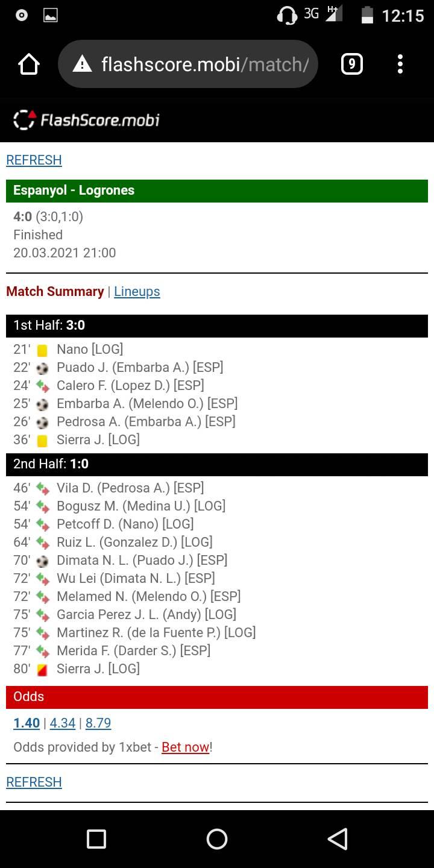The height and width of the screenshot is (868, 434).
Task: Tap the yellow card icon for Nano
Action: pos(42,350)
